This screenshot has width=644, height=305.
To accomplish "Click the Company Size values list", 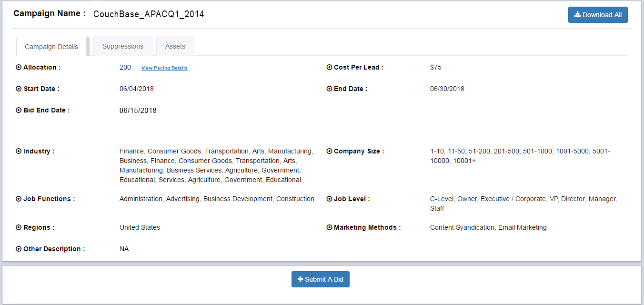I will pos(520,156).
